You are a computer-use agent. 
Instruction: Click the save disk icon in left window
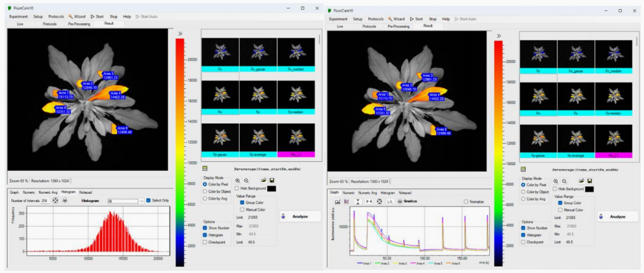tap(270, 180)
